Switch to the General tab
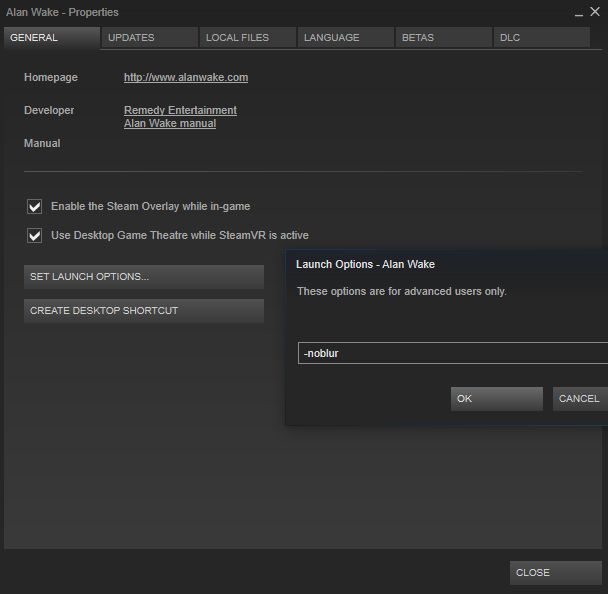This screenshot has height=594, width=608. click(x=52, y=38)
